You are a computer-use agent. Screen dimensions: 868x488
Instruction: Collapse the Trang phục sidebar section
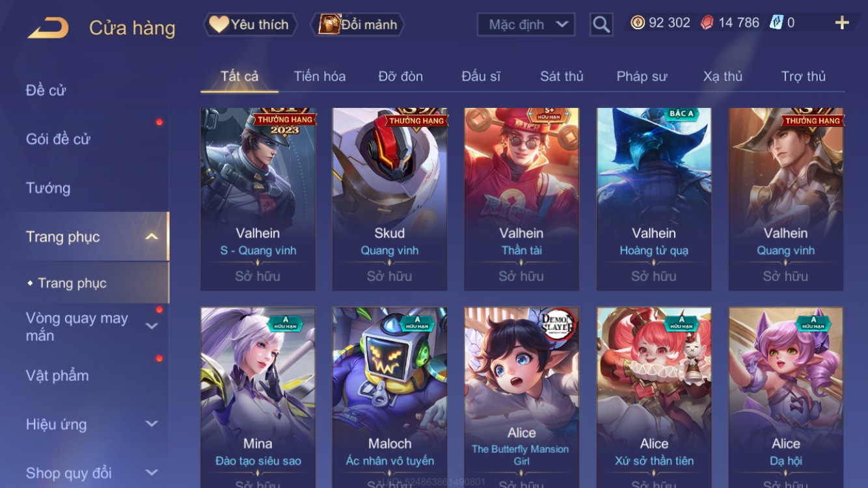coord(152,237)
